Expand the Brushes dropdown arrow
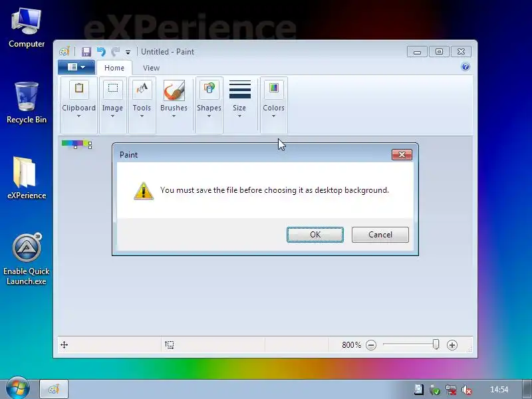This screenshot has height=399, width=532. pyautogui.click(x=174, y=116)
